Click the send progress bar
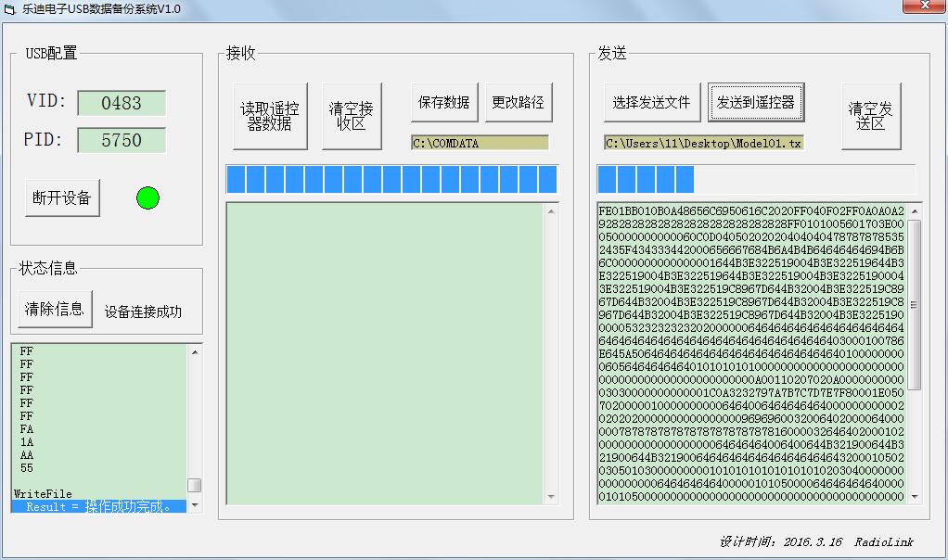This screenshot has width=948, height=560. pyautogui.click(x=756, y=180)
